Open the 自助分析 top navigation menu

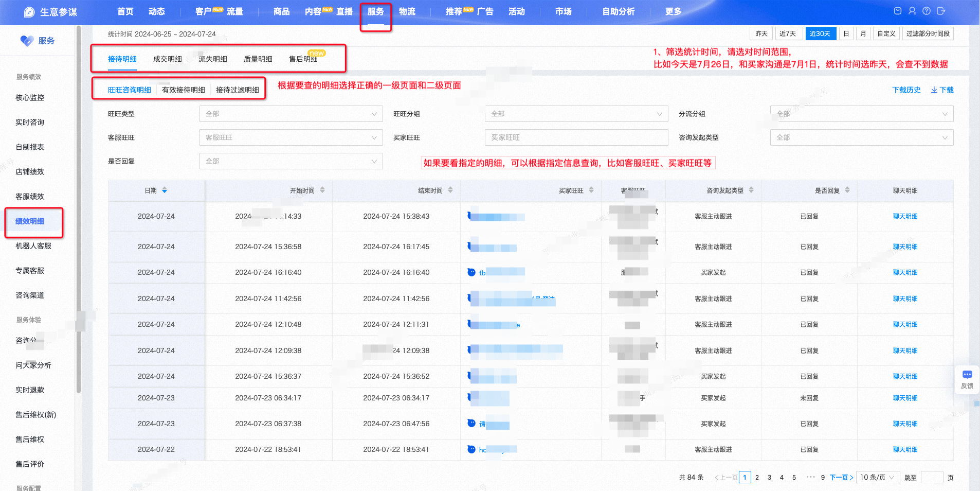click(619, 11)
